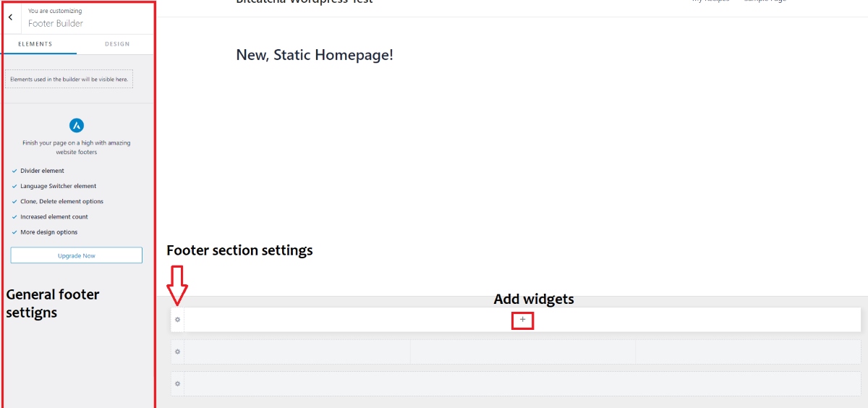Select the center column of middle footer row
This screenshot has height=408, width=868.
[523, 352]
